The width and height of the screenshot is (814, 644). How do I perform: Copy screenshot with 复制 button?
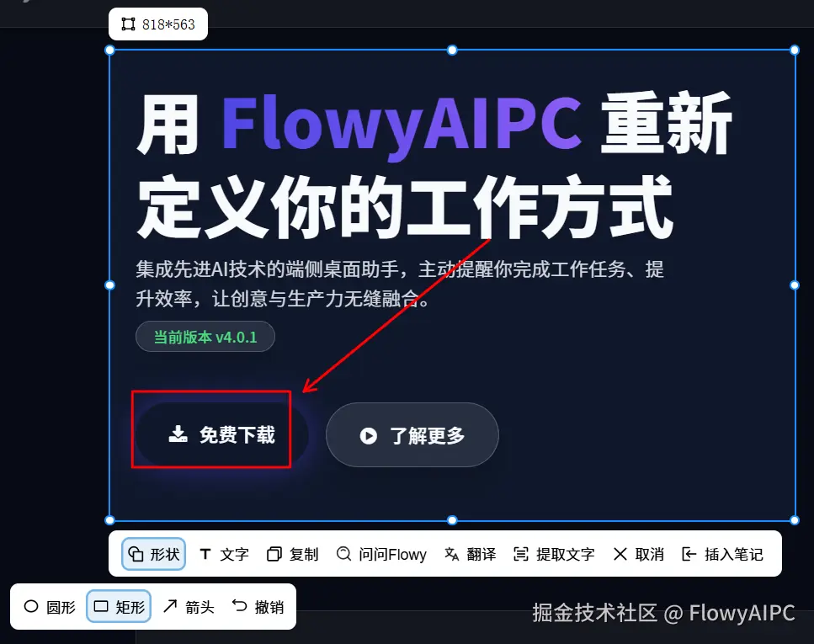[x=292, y=554]
